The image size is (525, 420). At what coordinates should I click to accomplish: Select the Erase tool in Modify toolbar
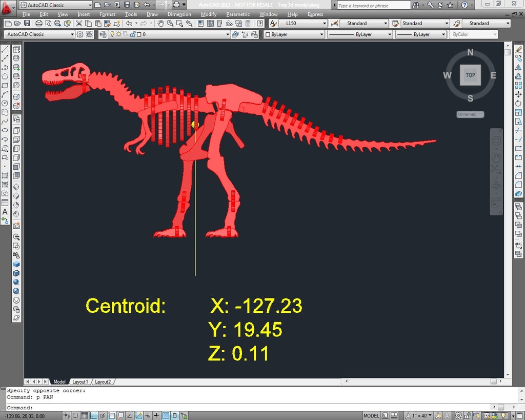pos(519,49)
